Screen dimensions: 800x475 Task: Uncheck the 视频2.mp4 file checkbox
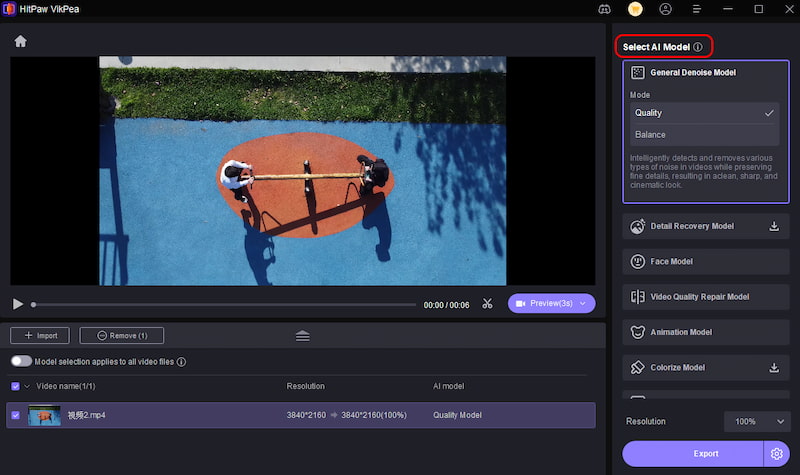[x=15, y=415]
